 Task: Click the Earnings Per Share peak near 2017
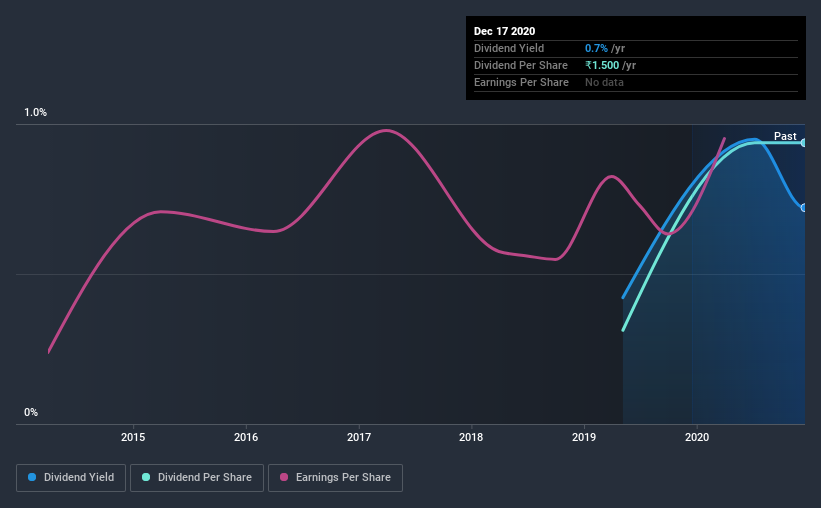[x=386, y=130]
